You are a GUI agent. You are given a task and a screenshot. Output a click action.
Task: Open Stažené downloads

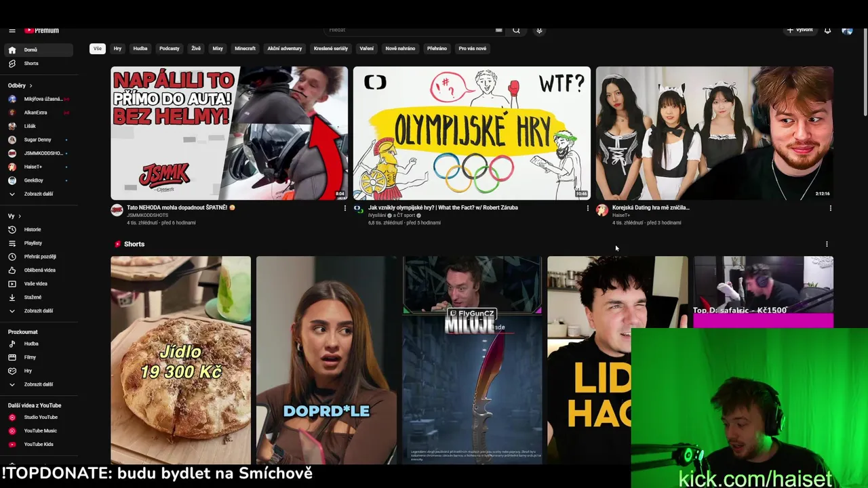coord(38,297)
